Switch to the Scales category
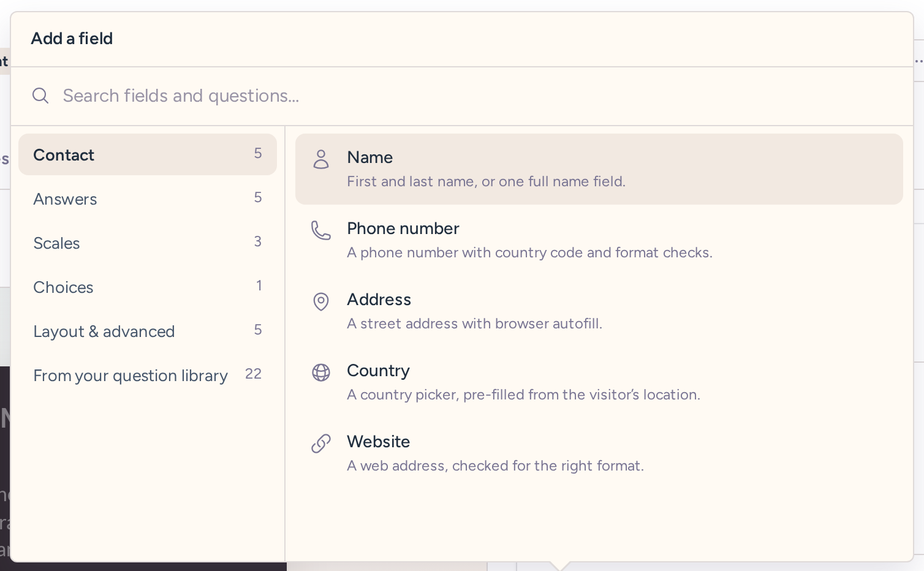This screenshot has height=571, width=924. (x=148, y=243)
